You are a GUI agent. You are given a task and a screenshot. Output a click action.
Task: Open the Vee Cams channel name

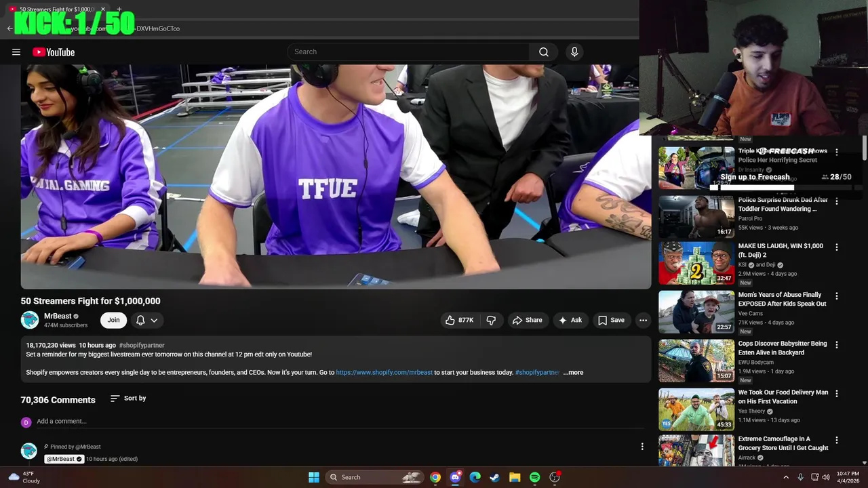coord(751,313)
